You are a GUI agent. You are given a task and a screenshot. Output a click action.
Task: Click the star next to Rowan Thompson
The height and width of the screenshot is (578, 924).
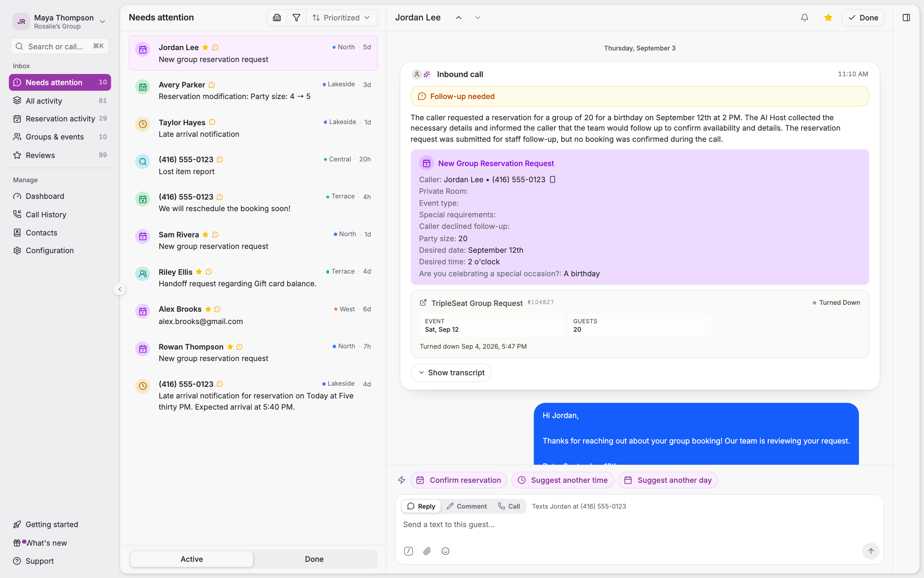230,347
